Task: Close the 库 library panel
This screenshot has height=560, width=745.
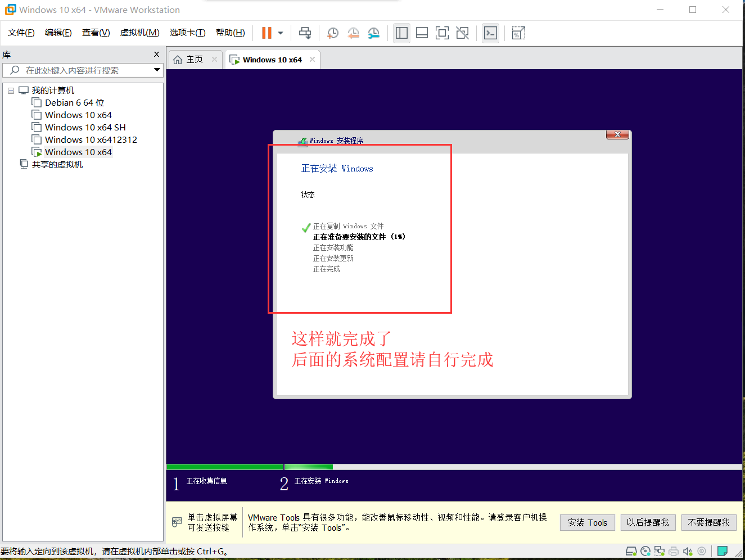Action: [x=156, y=55]
